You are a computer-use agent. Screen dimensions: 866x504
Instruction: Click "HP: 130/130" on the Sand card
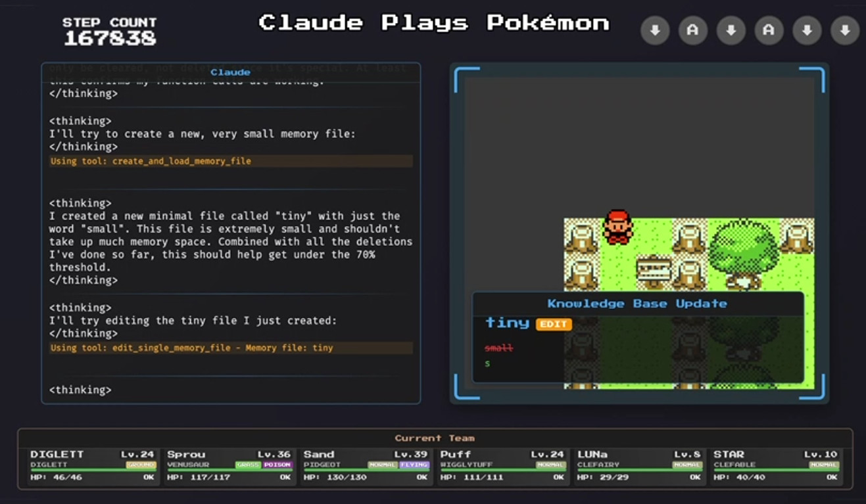335,477
